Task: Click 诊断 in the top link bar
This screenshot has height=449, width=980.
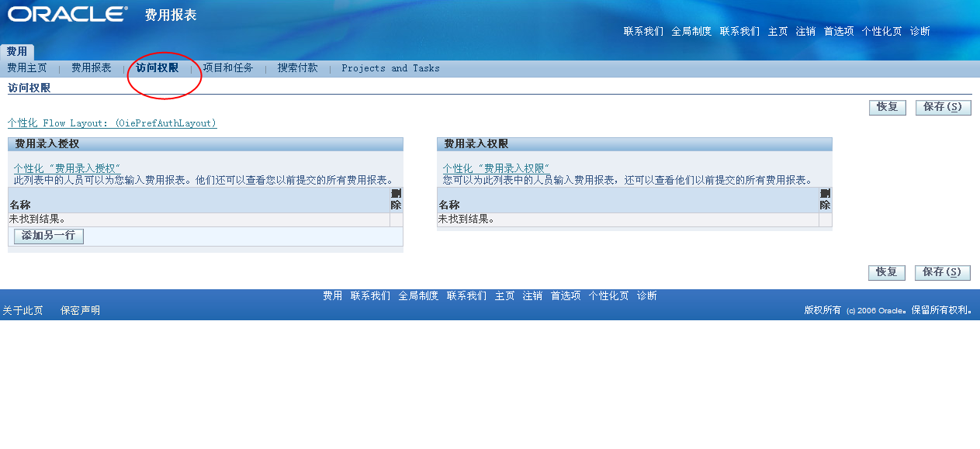Action: click(919, 32)
